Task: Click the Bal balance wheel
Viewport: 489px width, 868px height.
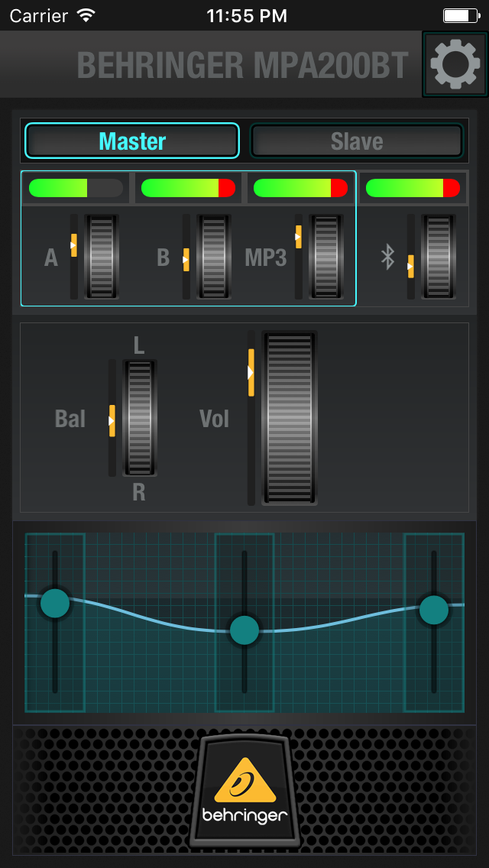Action: coord(140,418)
